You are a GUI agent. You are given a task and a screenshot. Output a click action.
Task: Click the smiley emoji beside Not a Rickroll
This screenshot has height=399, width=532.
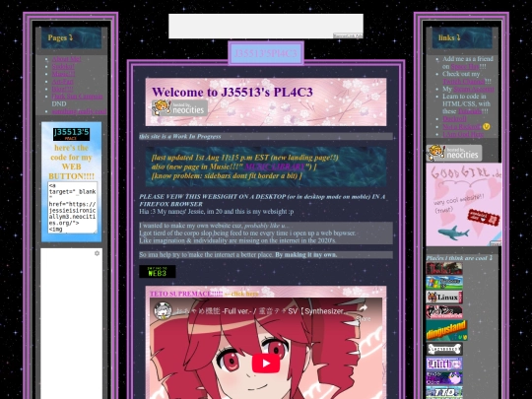click(487, 126)
